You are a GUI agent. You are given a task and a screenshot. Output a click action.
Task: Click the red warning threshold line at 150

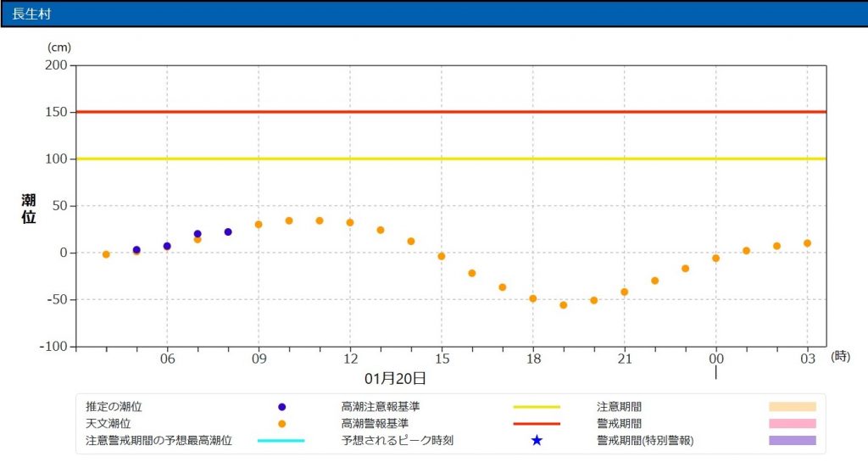coord(451,112)
